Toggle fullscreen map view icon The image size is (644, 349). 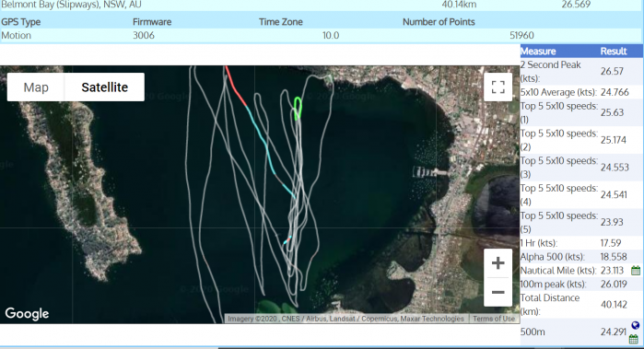[498, 87]
